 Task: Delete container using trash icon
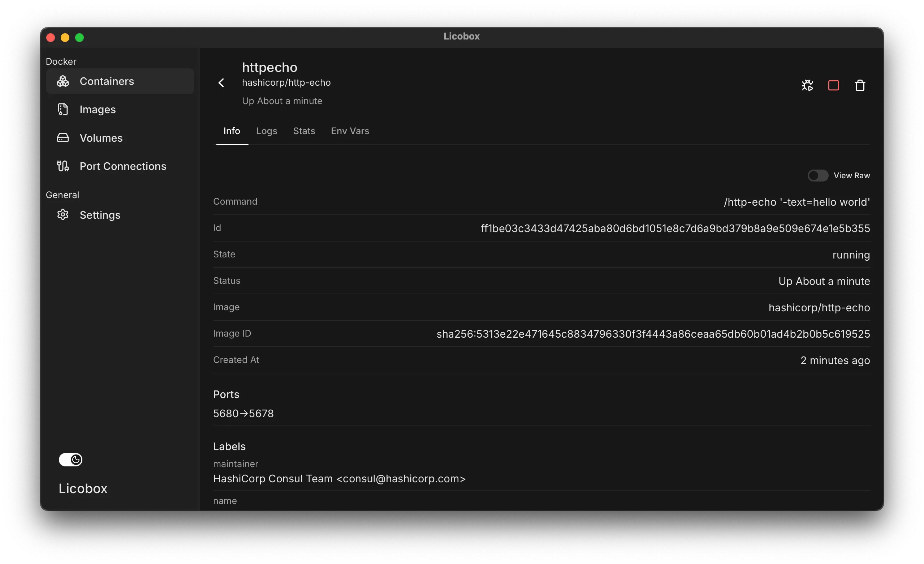click(859, 86)
